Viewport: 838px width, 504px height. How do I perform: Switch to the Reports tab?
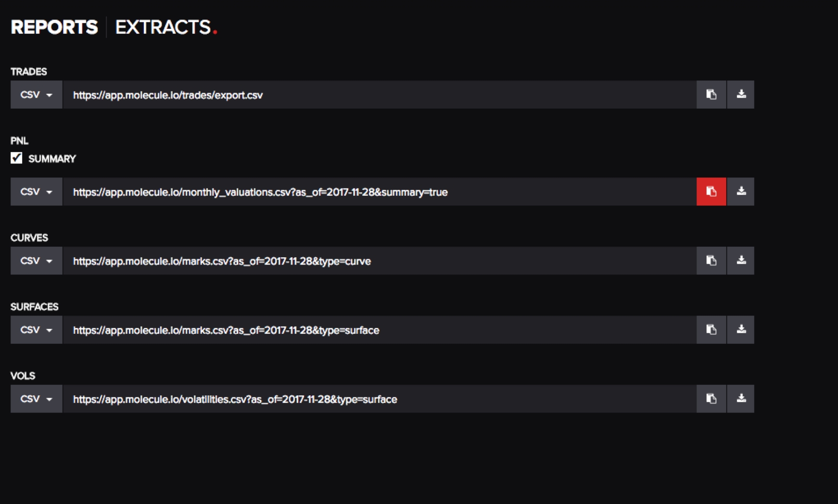pyautogui.click(x=54, y=27)
